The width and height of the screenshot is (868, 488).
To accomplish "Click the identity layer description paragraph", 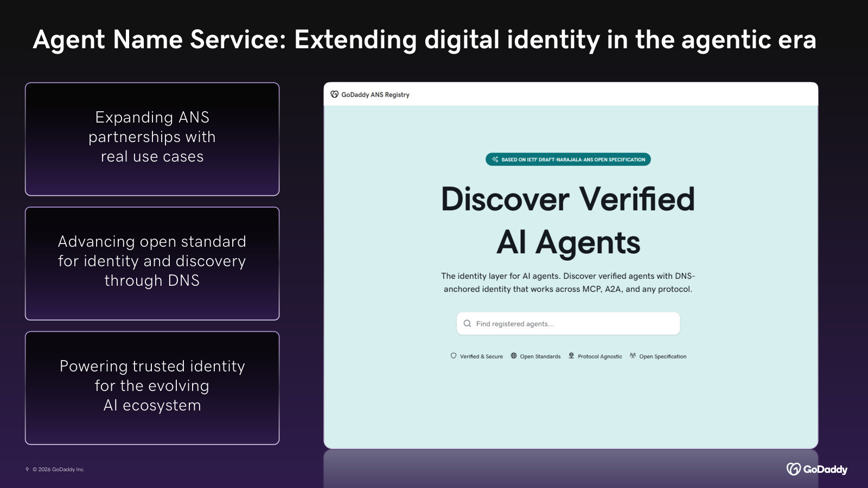I will click(x=568, y=282).
